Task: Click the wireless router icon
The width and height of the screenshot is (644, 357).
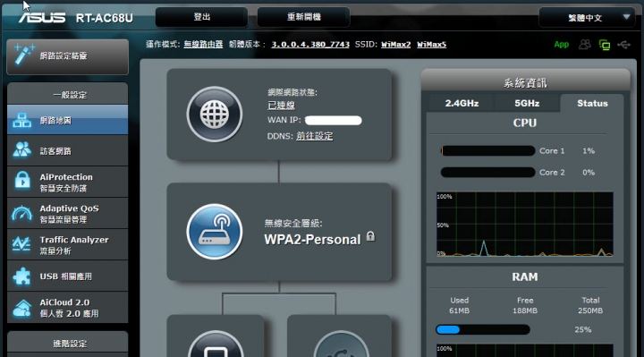Action: click(215, 232)
